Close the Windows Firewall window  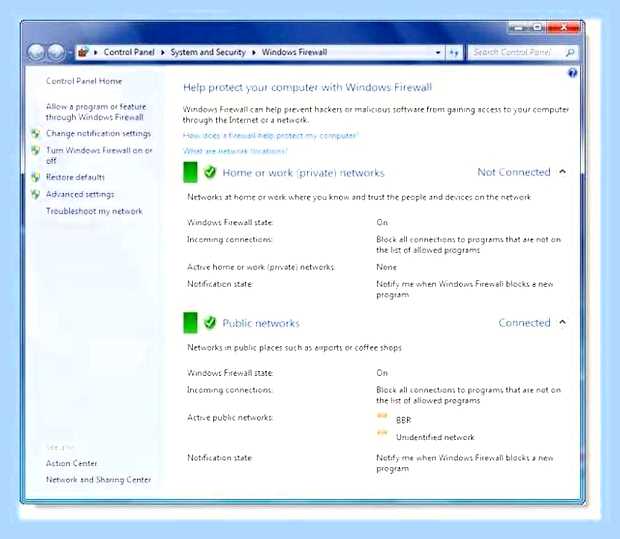(x=563, y=28)
